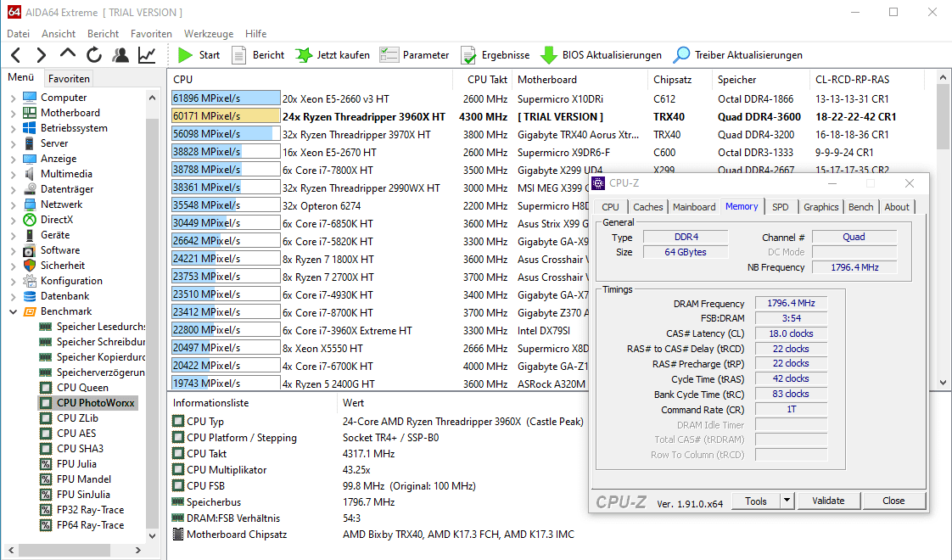
Task: Open the graph chart icon in toolbar
Action: click(146, 55)
